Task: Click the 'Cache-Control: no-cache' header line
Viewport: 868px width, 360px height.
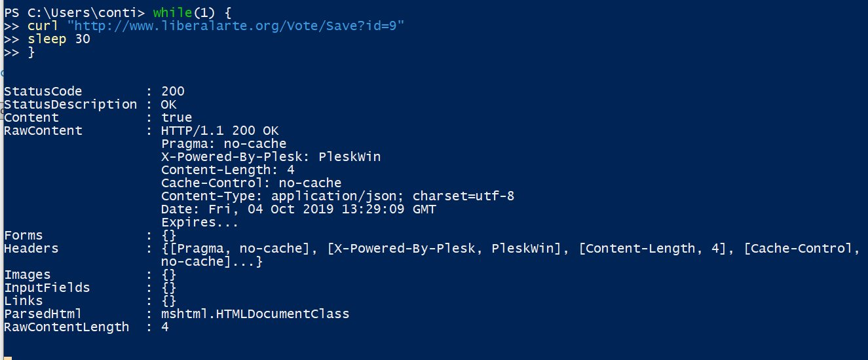Action: tap(251, 183)
